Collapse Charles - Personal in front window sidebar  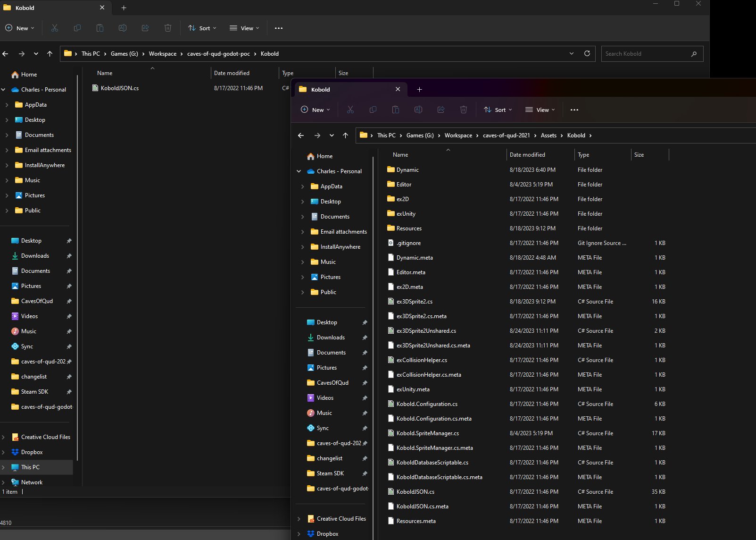[x=299, y=171]
